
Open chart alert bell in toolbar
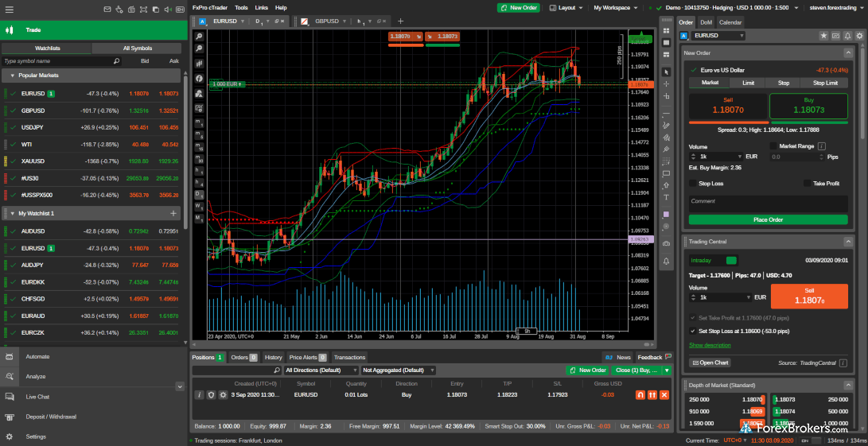pos(666,261)
